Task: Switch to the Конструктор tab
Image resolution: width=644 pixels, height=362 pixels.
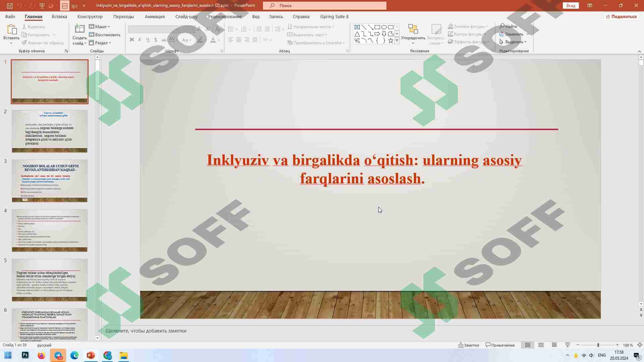Action: (90, 16)
